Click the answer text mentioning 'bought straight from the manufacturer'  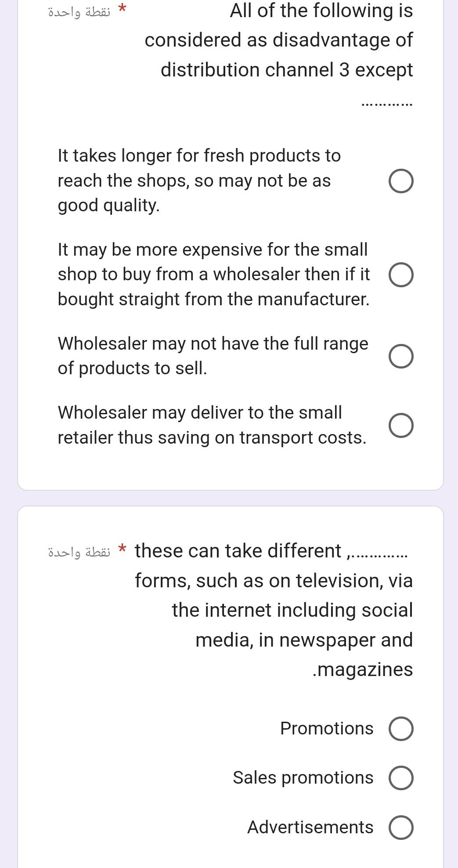click(x=214, y=275)
